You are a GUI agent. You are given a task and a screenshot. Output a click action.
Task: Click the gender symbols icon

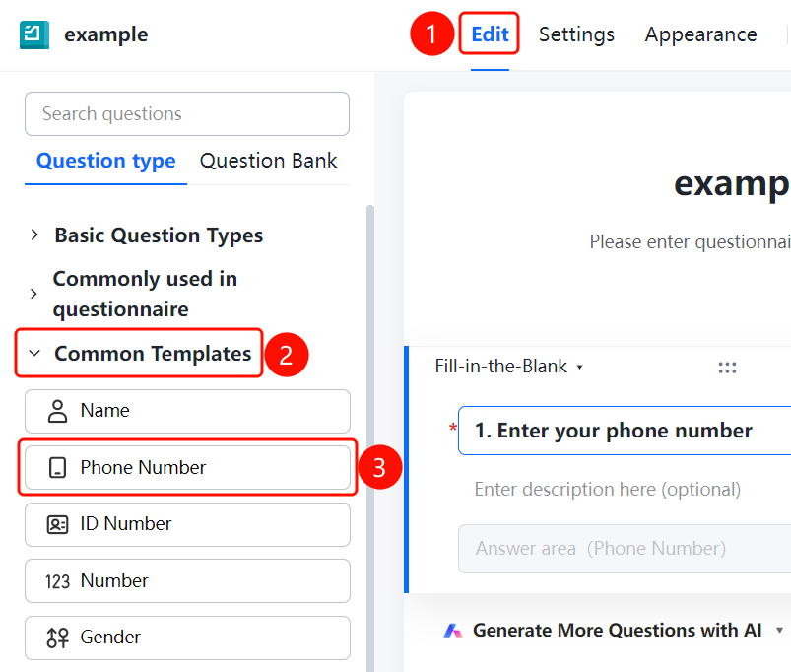(x=57, y=638)
